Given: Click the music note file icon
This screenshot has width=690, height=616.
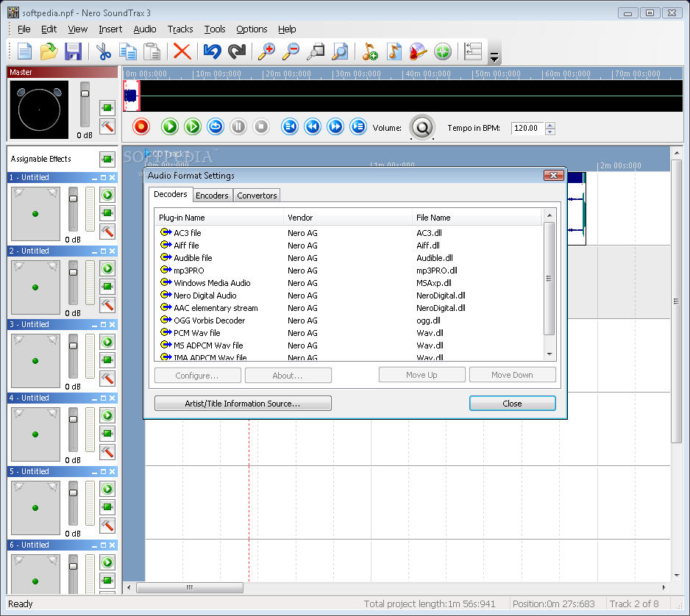Looking at the screenshot, I should 394,51.
